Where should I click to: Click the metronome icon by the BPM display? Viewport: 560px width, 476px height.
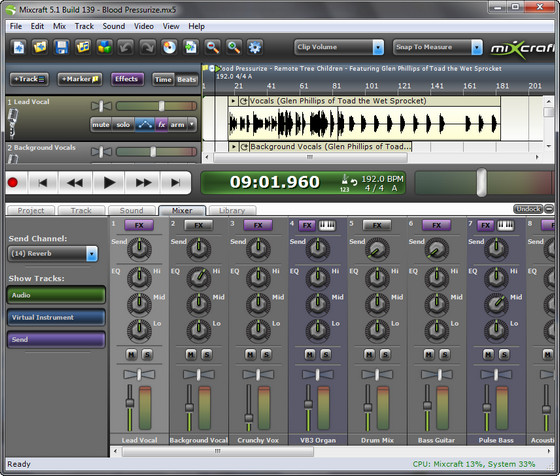click(x=345, y=179)
